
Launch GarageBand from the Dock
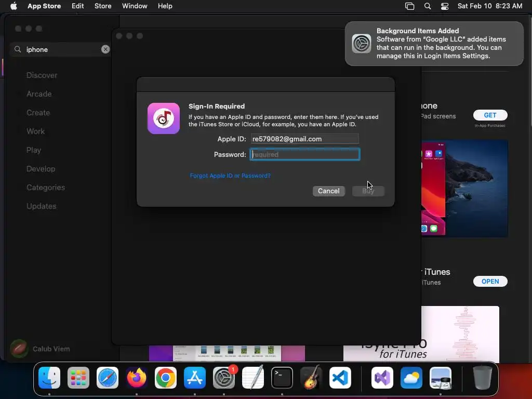click(311, 378)
